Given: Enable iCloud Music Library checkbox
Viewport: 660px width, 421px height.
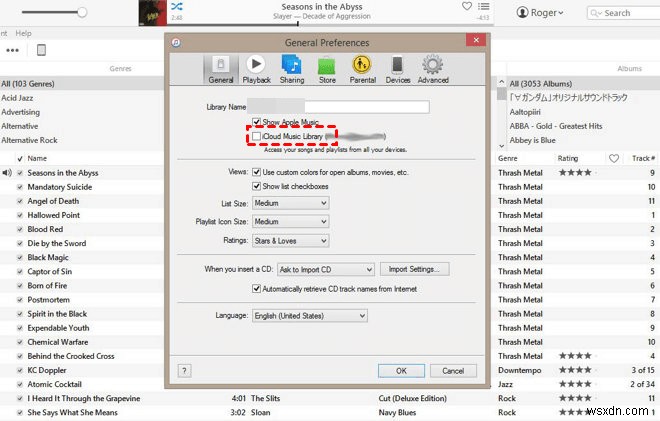Looking at the screenshot, I should click(x=256, y=136).
